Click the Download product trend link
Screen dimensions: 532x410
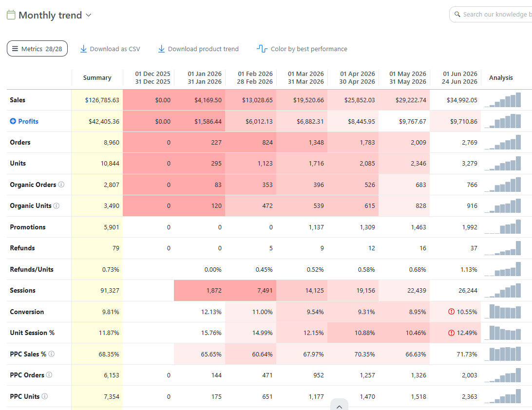198,49
